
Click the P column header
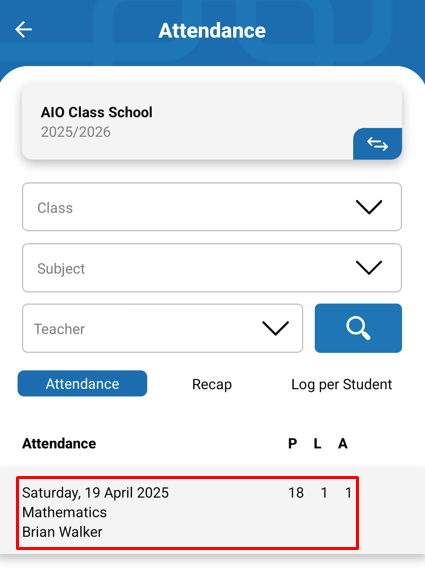pyautogui.click(x=292, y=444)
